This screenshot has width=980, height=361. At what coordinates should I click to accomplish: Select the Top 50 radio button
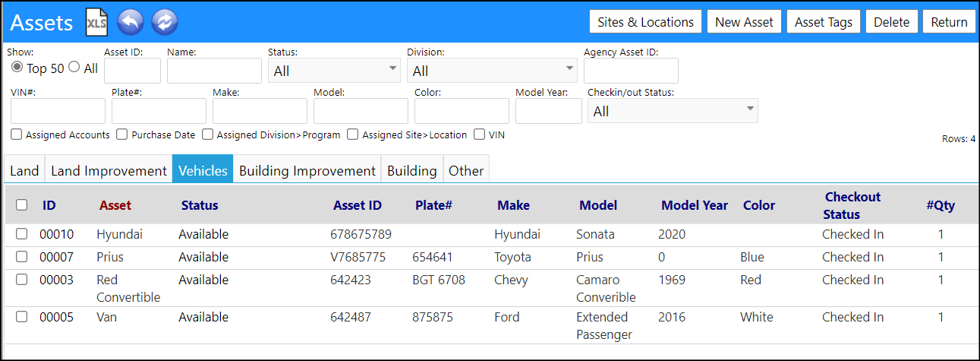[x=17, y=68]
